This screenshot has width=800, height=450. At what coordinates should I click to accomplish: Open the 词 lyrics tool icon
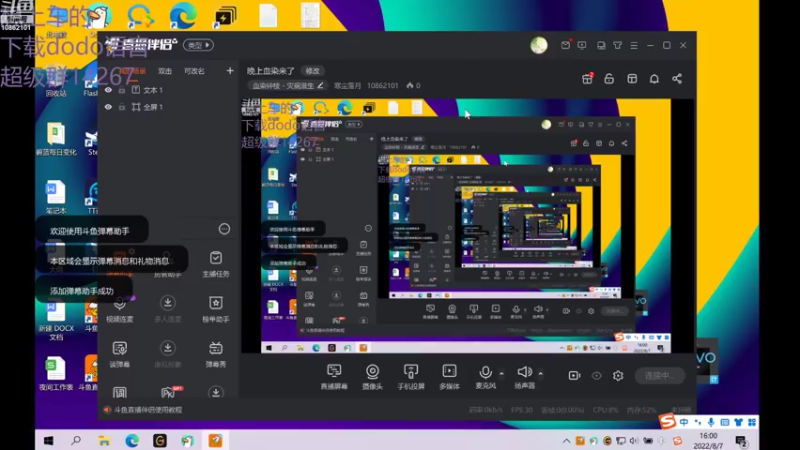click(x=119, y=392)
